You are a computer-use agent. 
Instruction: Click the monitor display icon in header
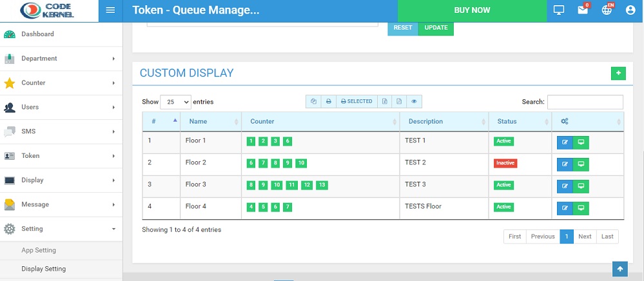point(558,10)
